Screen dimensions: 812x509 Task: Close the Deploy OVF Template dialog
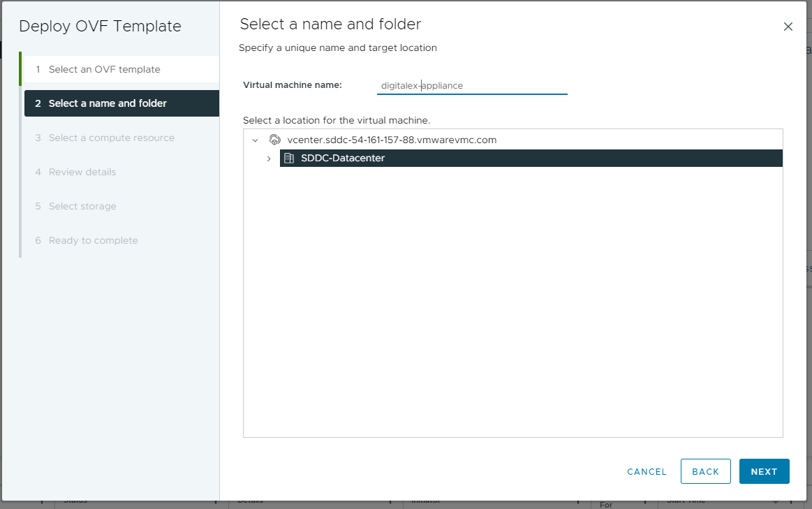788,27
